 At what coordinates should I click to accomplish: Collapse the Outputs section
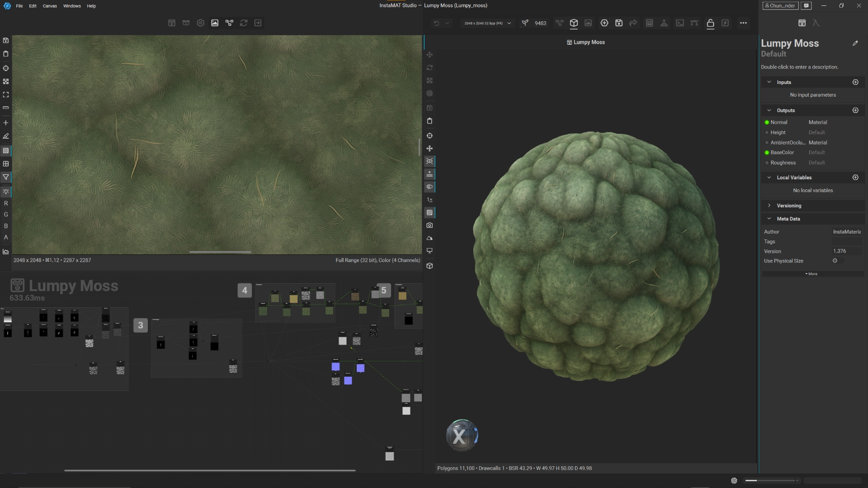click(769, 110)
